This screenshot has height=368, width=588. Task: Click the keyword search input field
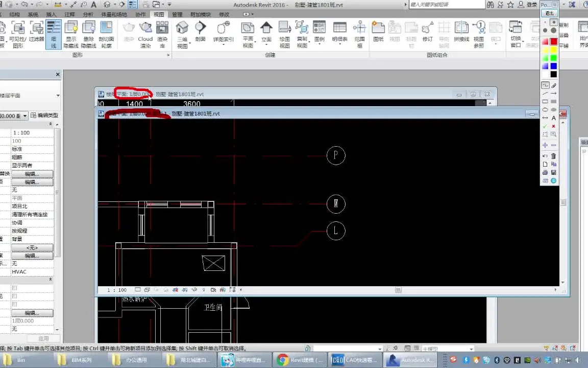pos(446,5)
